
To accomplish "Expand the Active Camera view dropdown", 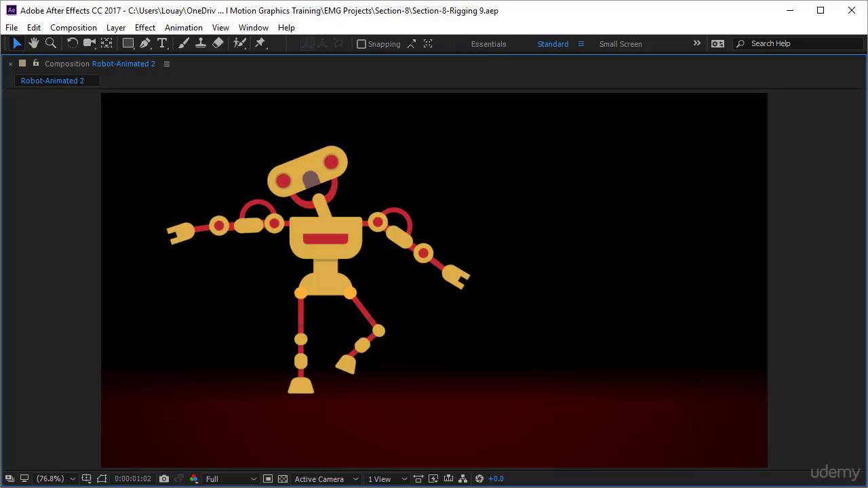I will (x=325, y=479).
